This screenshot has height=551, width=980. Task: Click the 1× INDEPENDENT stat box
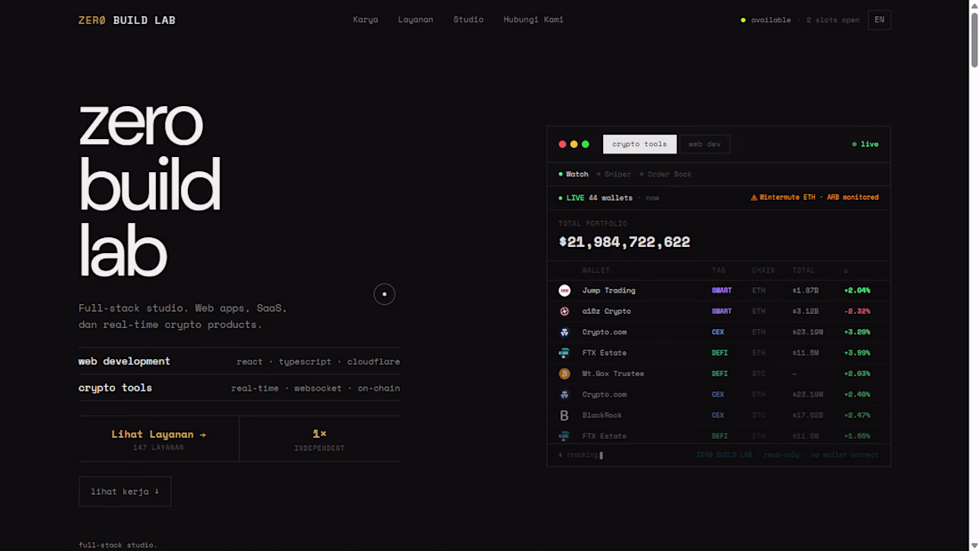coord(319,439)
